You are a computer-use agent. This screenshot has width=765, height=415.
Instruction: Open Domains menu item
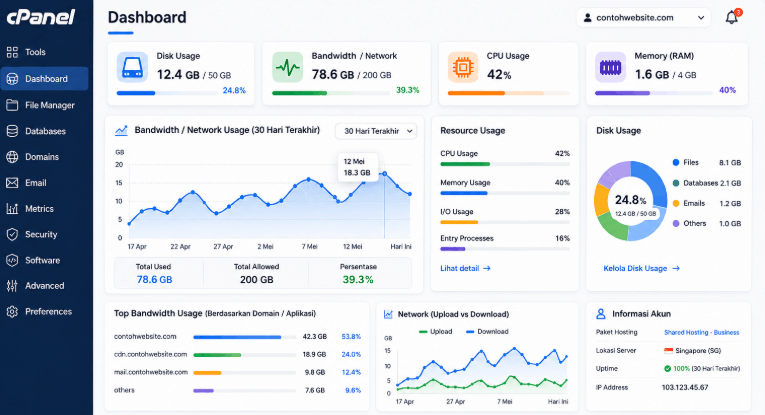click(x=44, y=157)
